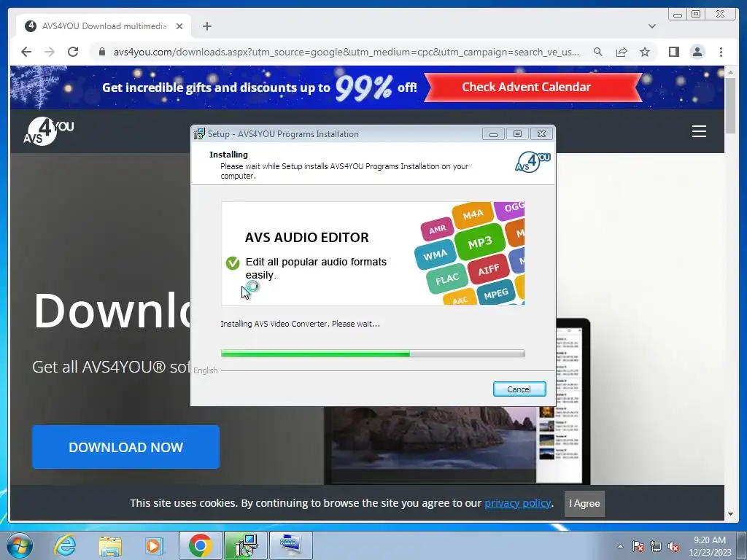The image size is (747, 560).
Task: Select the AVS4YOU Download multimedia tab
Action: (x=104, y=26)
